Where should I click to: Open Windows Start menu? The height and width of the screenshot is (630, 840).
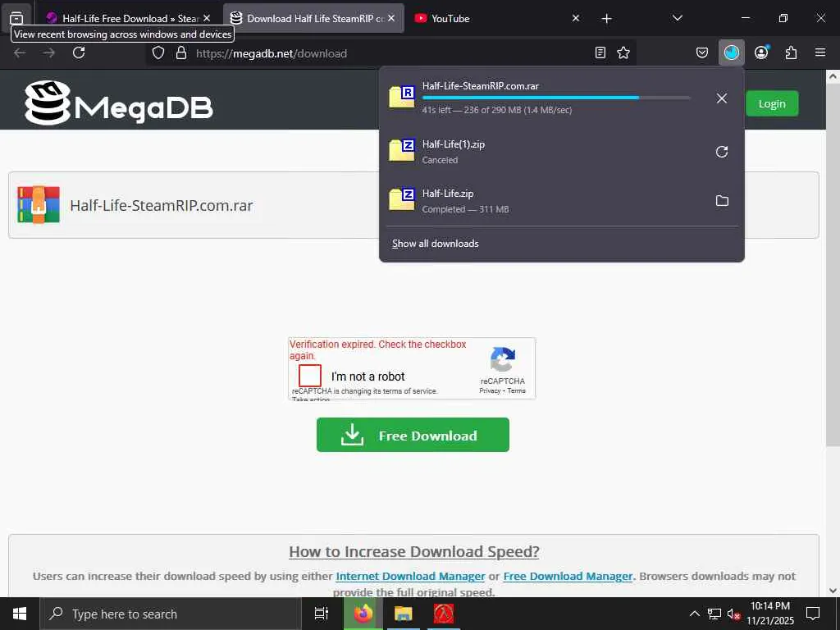[20, 614]
